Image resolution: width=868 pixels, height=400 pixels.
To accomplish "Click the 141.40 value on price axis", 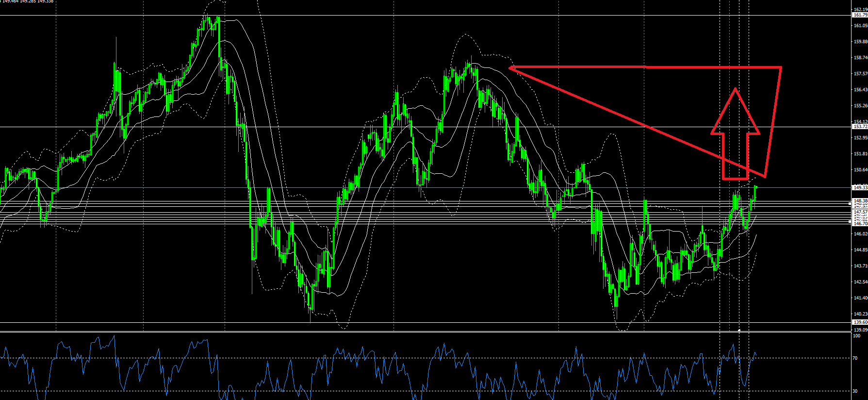I will click(x=860, y=298).
